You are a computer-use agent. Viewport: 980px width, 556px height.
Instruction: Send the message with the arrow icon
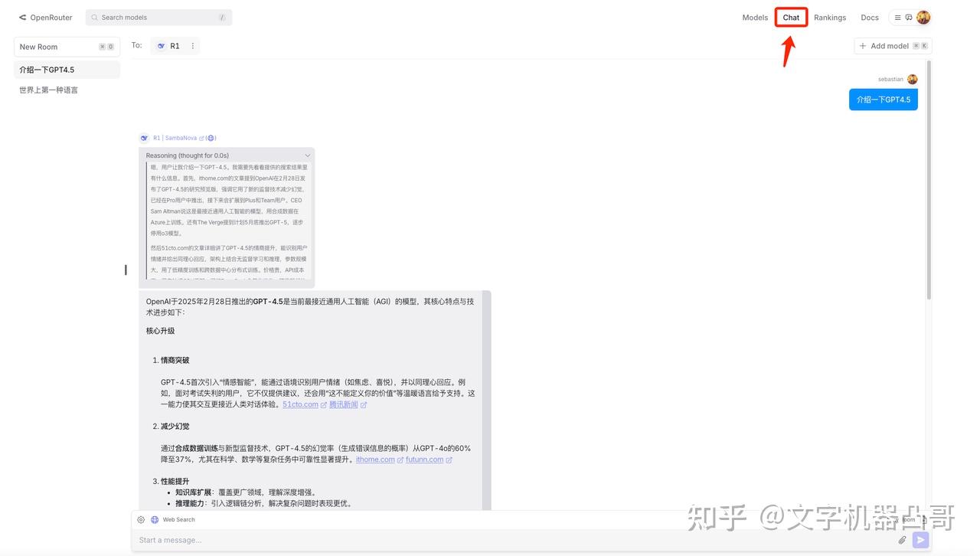pos(919,539)
